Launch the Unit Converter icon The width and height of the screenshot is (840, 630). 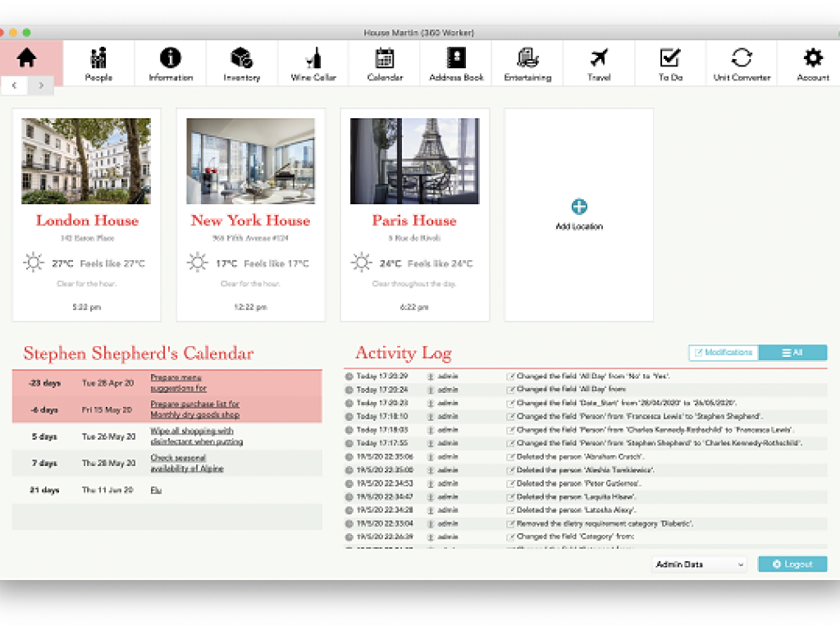(742, 58)
